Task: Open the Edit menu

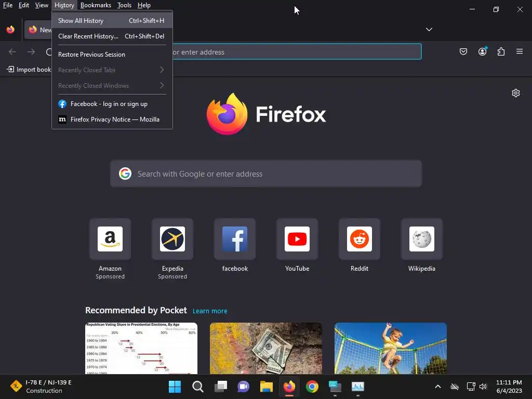Action: coord(23,5)
